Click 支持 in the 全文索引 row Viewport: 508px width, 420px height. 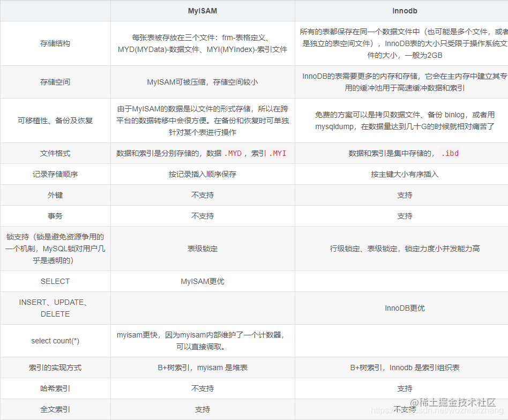(203, 409)
